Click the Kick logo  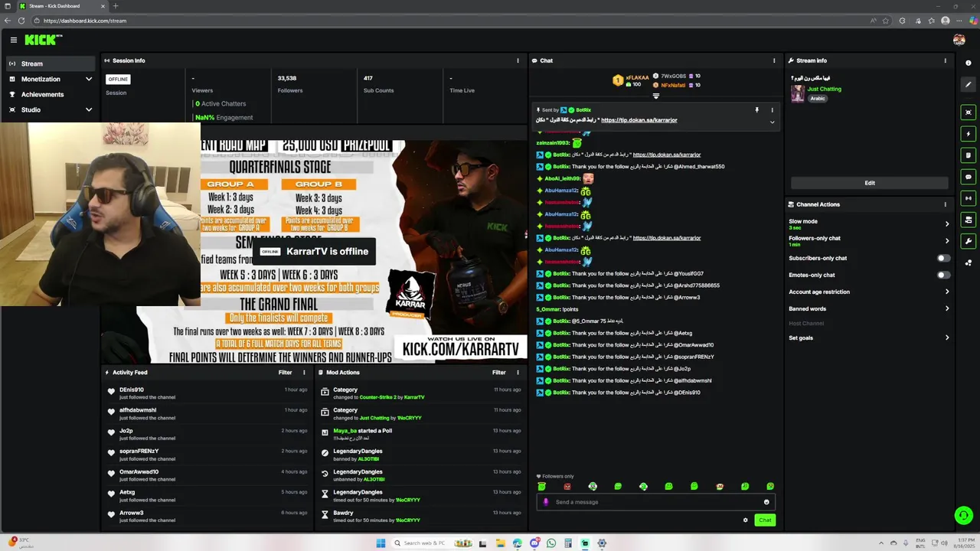pos(43,40)
